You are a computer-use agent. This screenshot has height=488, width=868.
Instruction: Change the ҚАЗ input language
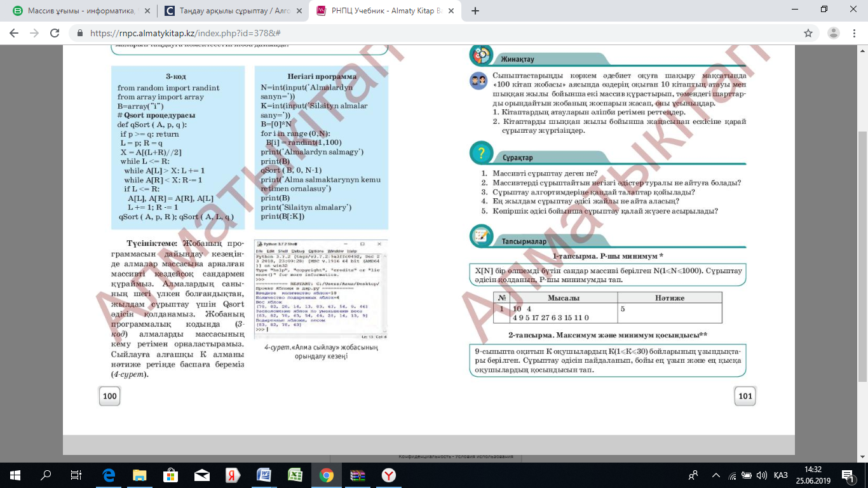(x=781, y=475)
